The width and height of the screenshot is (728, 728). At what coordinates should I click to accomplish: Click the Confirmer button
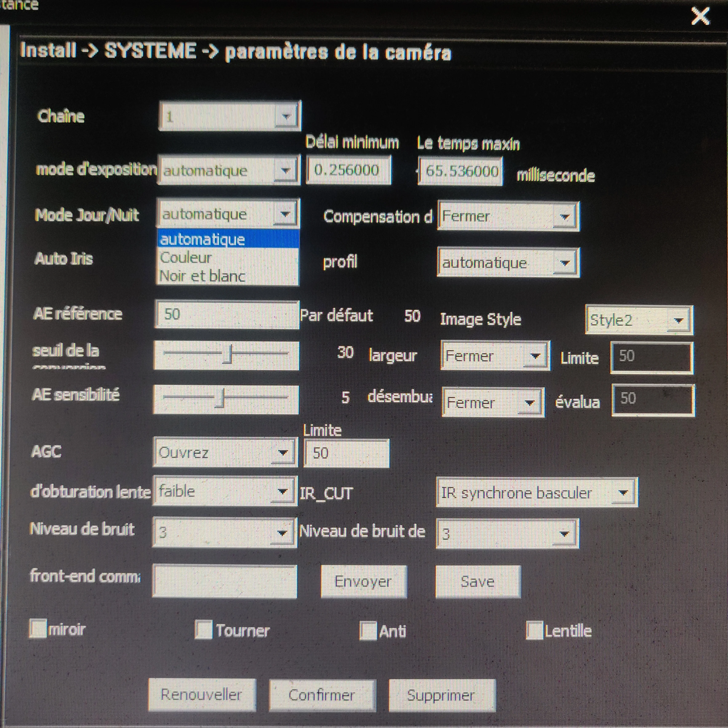[322, 695]
